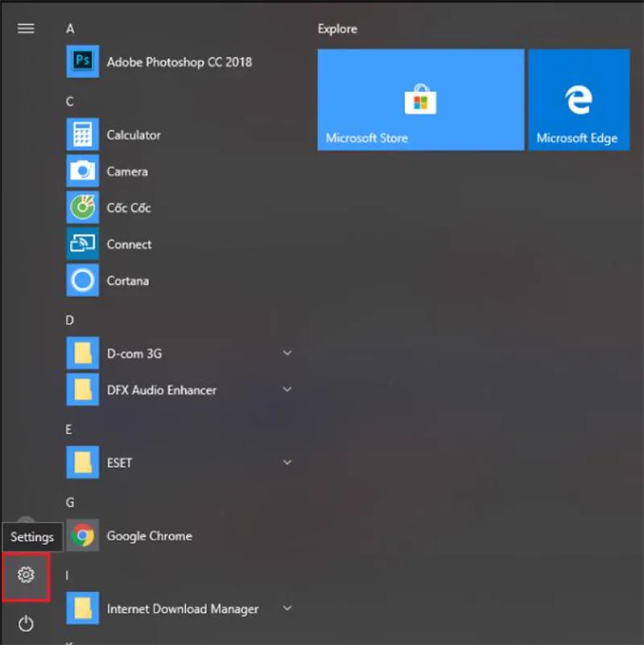
Task: Expand the ESET folder chevron
Action: (x=287, y=462)
